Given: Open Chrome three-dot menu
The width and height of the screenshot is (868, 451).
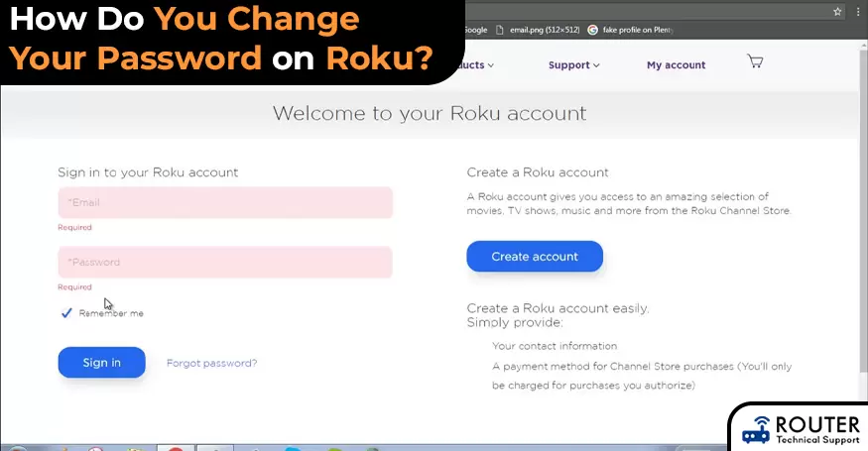Looking at the screenshot, I should (x=858, y=11).
